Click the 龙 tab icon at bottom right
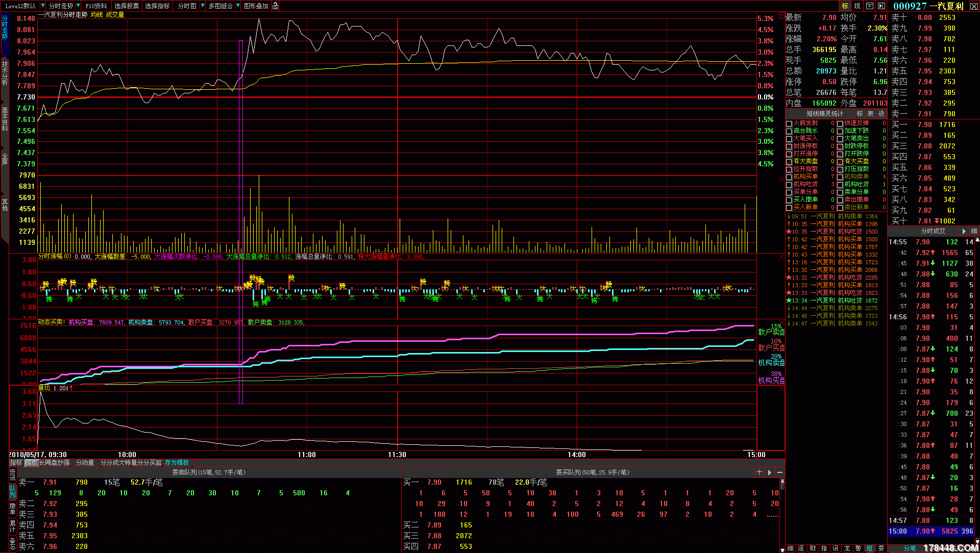 click(x=847, y=548)
